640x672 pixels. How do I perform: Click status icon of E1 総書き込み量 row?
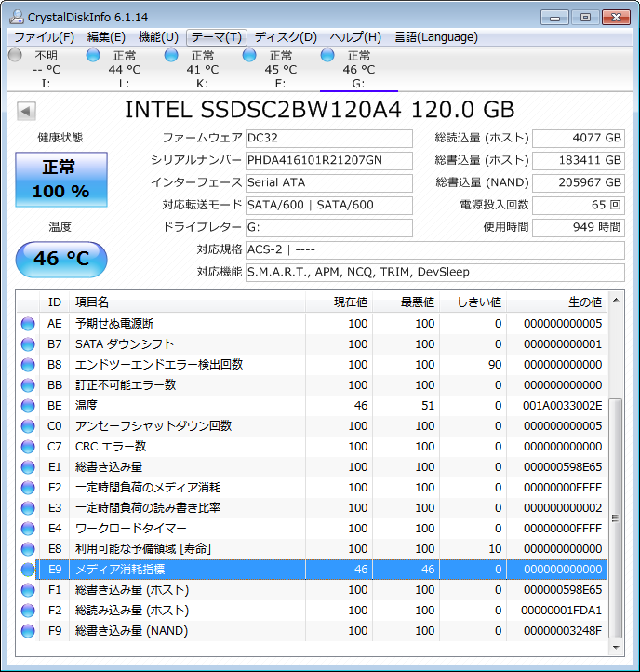coord(28,467)
